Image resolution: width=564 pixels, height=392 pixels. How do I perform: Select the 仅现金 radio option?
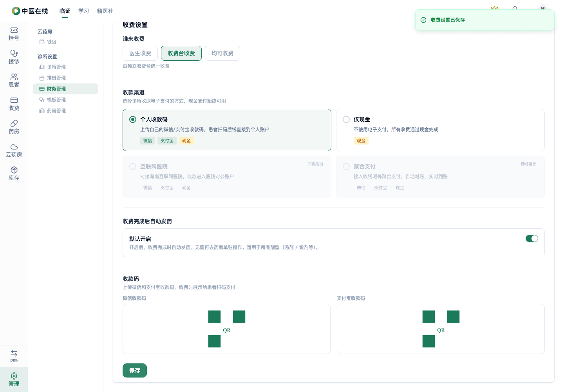tap(346, 119)
